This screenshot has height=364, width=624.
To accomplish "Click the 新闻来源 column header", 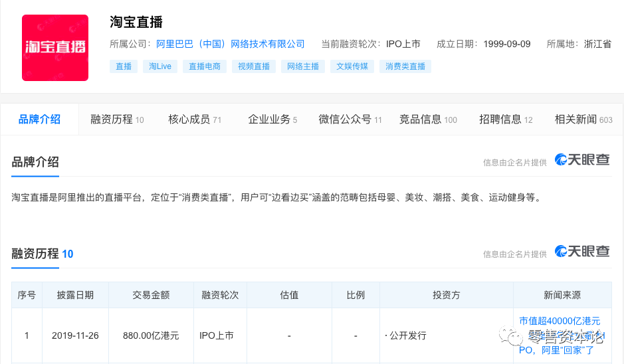I will click(562, 295).
